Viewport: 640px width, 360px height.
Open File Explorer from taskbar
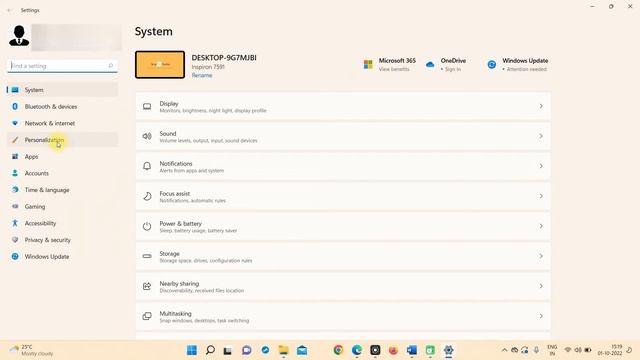(283, 350)
